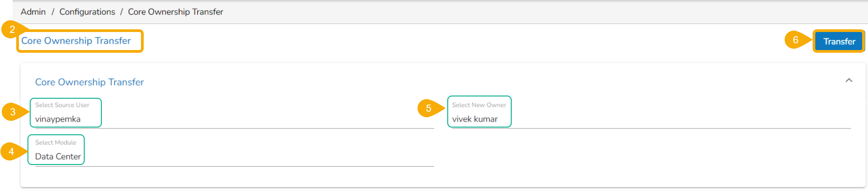Click the orange number 4 callout badge
This screenshot has width=868, height=192.
pos(11,151)
